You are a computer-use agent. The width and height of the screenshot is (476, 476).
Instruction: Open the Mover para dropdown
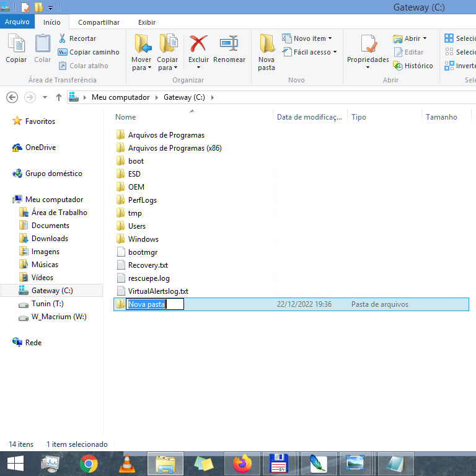coord(141,64)
